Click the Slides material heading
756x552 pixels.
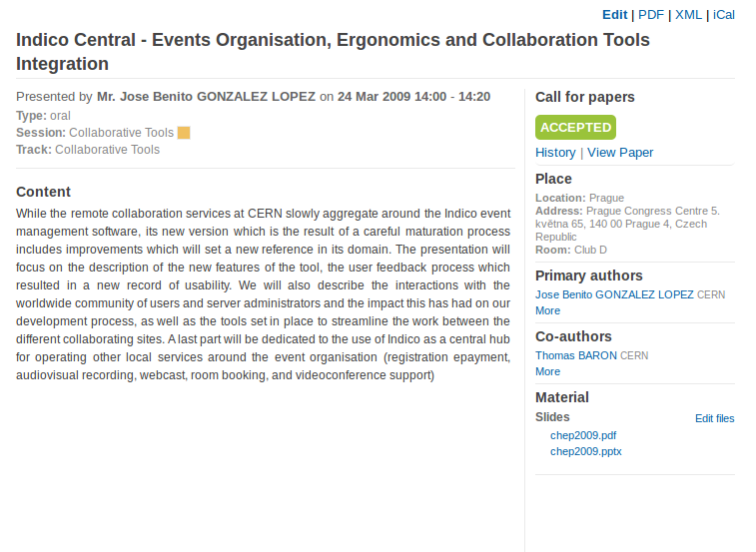coord(552,417)
